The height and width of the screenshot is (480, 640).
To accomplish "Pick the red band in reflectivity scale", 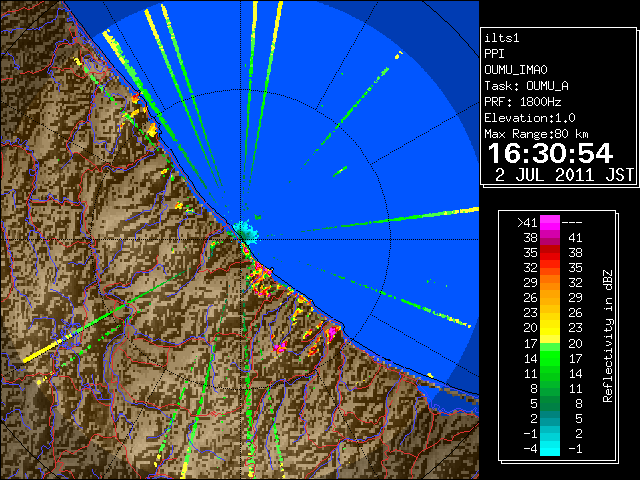I will point(550,253).
